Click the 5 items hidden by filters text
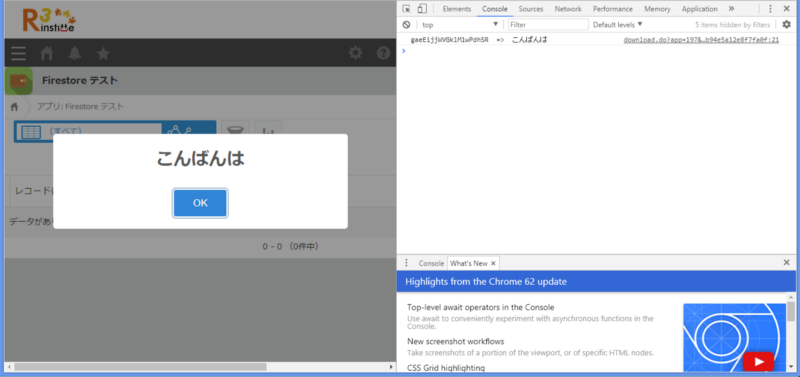Screen dimensions: 800x377 [733, 24]
